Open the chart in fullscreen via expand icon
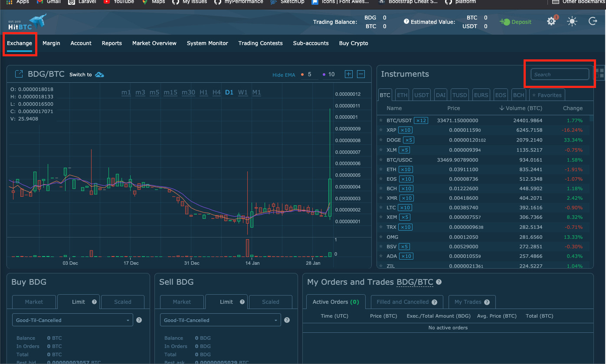 pyautogui.click(x=19, y=74)
